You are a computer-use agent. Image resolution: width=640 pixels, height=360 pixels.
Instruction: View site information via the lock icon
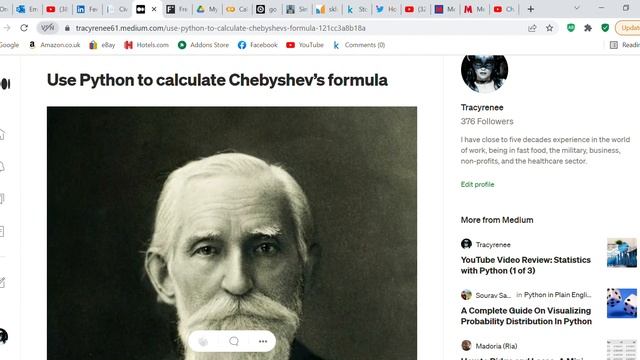point(67,28)
